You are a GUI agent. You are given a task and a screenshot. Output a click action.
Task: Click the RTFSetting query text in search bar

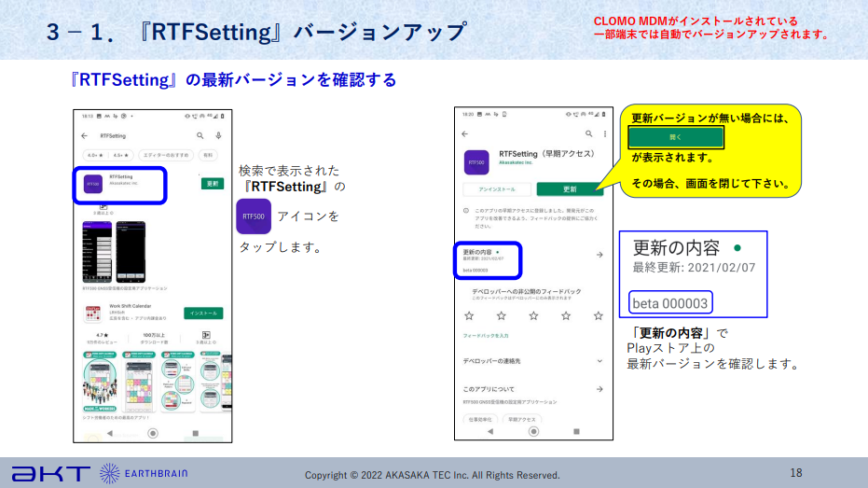tap(113, 135)
